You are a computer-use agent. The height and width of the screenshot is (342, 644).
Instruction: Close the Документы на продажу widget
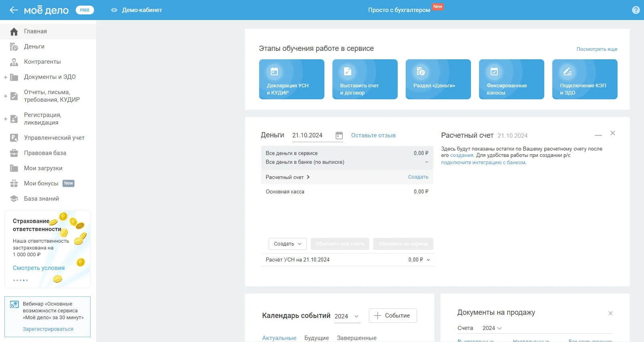tap(610, 313)
